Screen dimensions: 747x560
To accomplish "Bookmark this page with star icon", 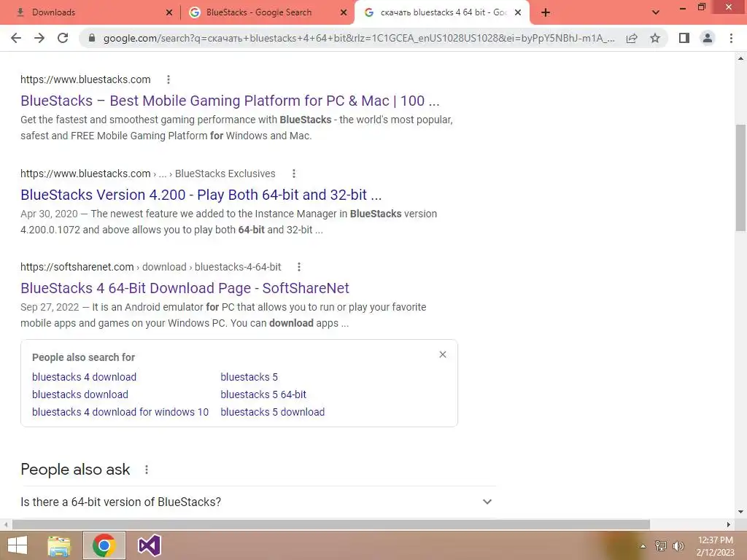I will pyautogui.click(x=655, y=38).
